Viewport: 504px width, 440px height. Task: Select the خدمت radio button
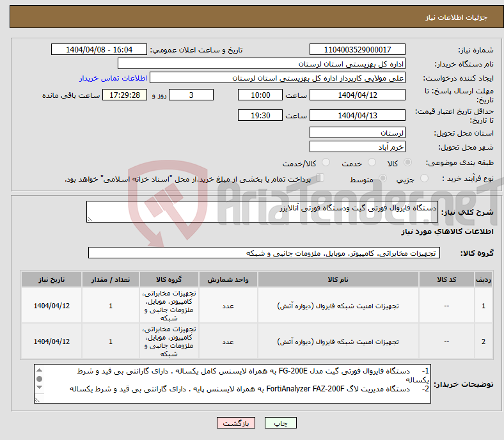coord(372,162)
